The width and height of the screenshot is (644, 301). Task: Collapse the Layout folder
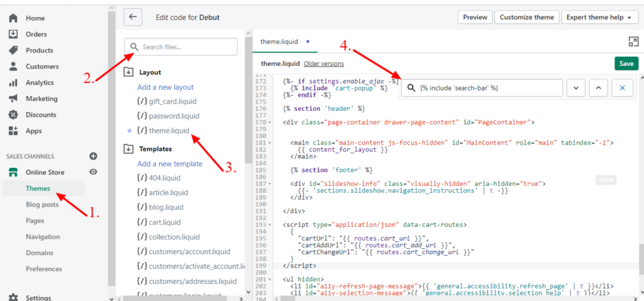tap(128, 72)
